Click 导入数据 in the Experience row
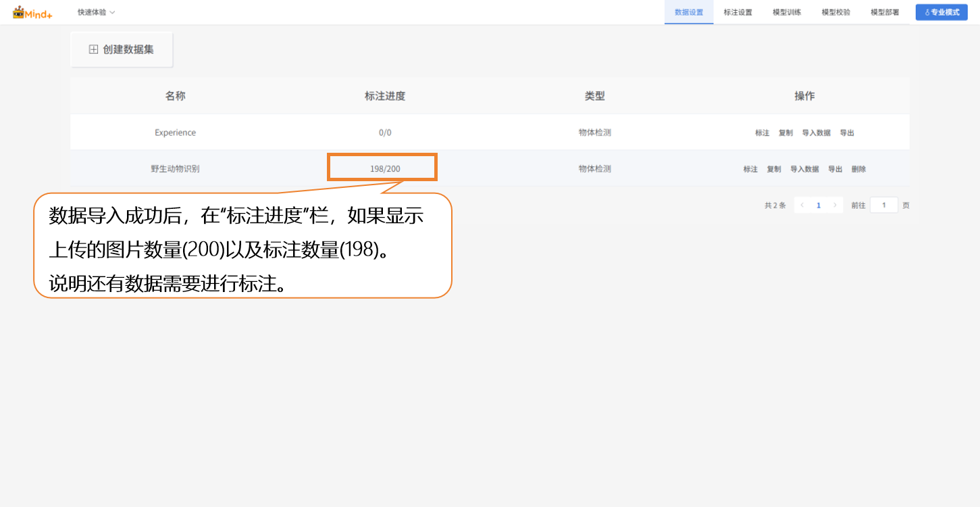The image size is (980, 507). pos(816,133)
